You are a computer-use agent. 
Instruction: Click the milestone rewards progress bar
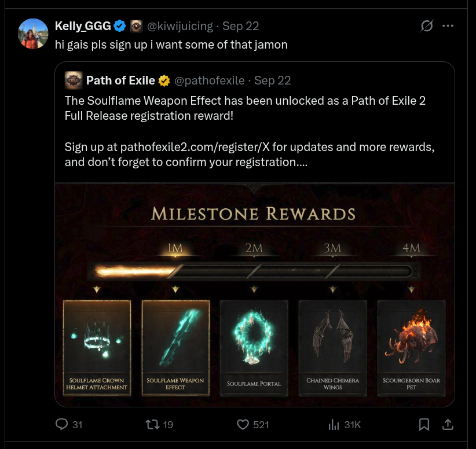click(254, 271)
